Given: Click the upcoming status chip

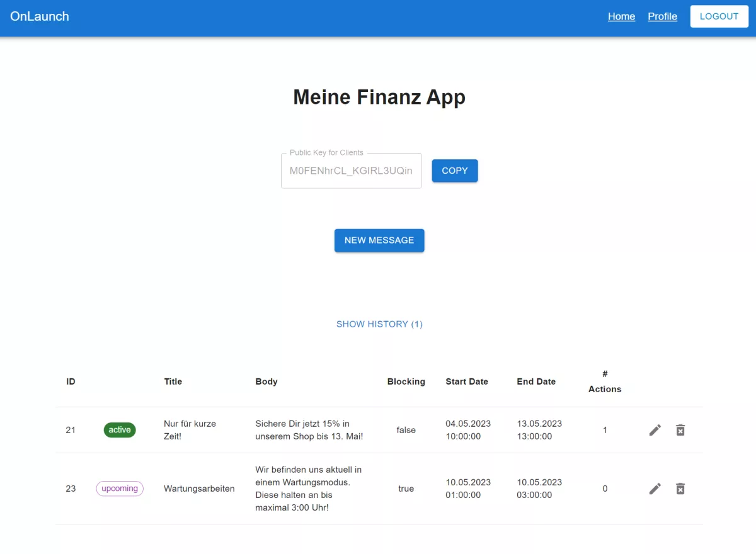Looking at the screenshot, I should click(119, 489).
